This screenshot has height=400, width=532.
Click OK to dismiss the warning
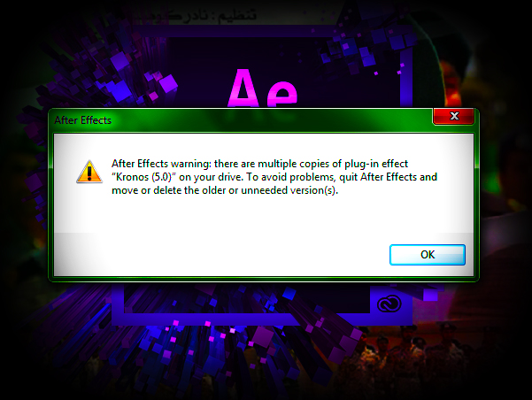pos(428,255)
